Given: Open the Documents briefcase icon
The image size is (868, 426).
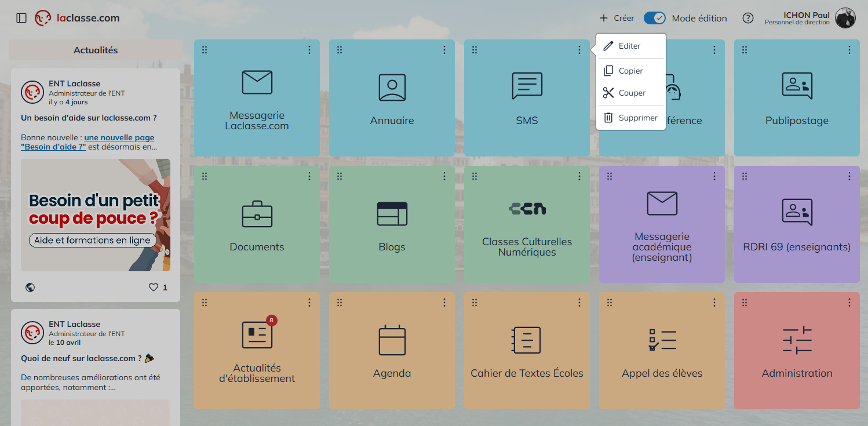Looking at the screenshot, I should coord(257,214).
